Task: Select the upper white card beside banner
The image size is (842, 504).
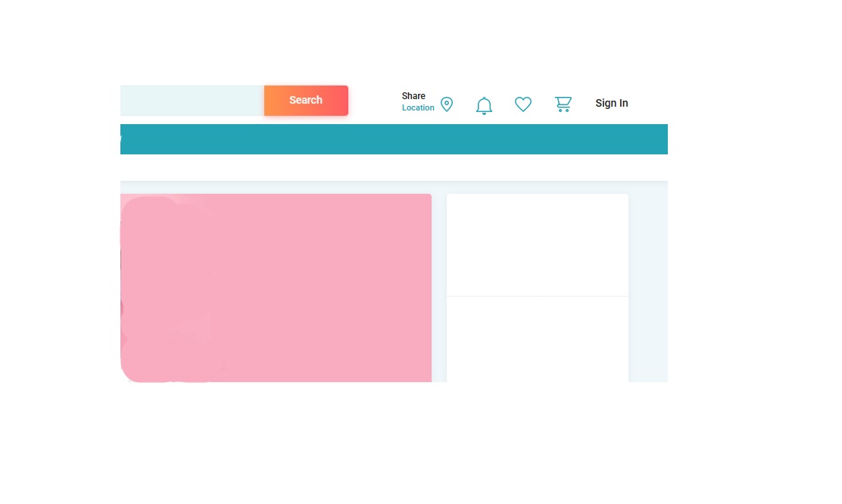Action: click(x=537, y=244)
